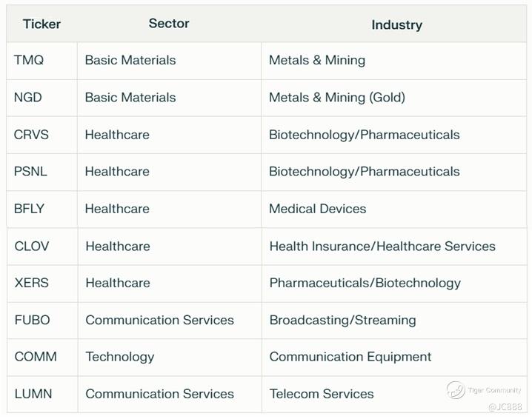Click the Broadcasting/Streaming industry cell
Viewport: 532px width, 419px height.
[342, 320]
